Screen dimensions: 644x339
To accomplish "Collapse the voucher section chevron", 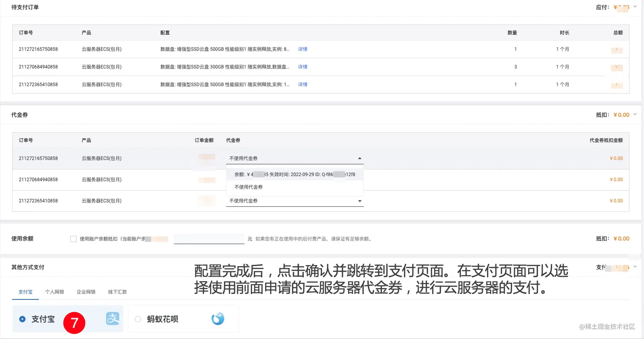I will [x=635, y=114].
